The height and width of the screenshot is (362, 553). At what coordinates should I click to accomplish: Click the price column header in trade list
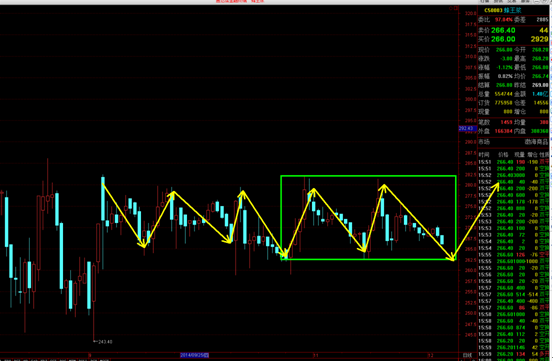click(x=503, y=155)
